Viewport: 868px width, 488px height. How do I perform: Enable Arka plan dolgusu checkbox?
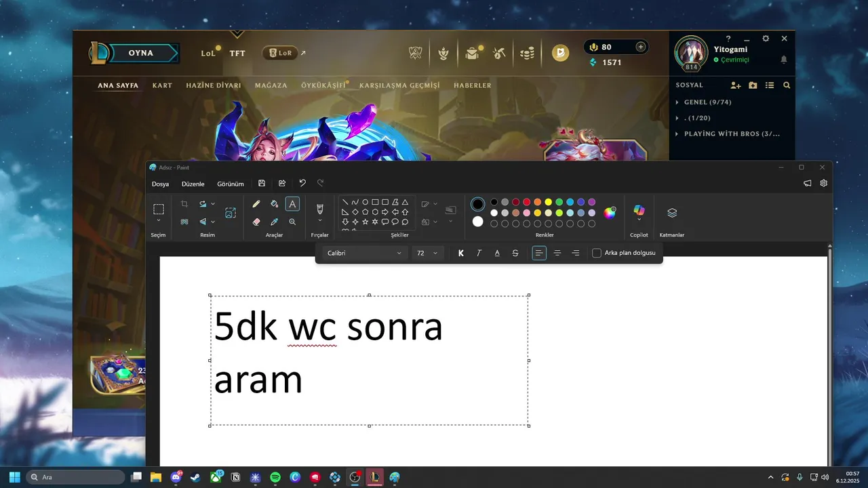pos(597,253)
